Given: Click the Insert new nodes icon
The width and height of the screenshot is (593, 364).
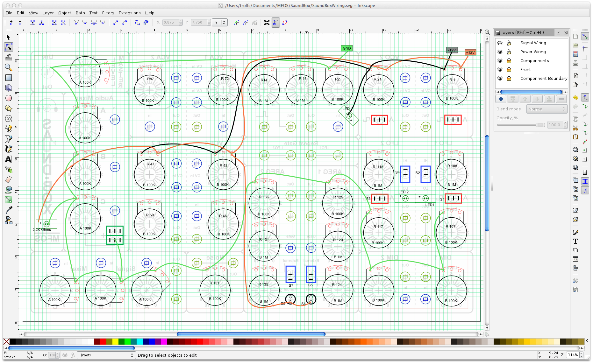Looking at the screenshot, I should pos(11,23).
